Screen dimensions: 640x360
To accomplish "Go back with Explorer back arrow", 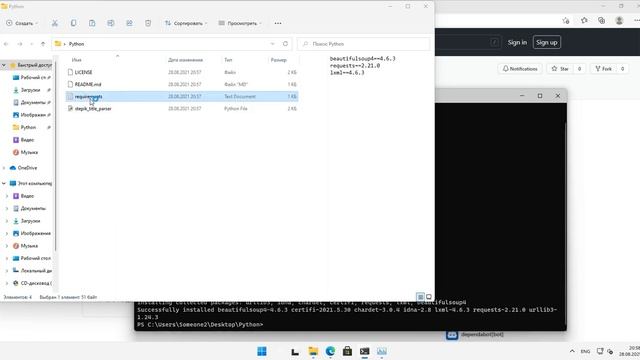I will (6, 44).
